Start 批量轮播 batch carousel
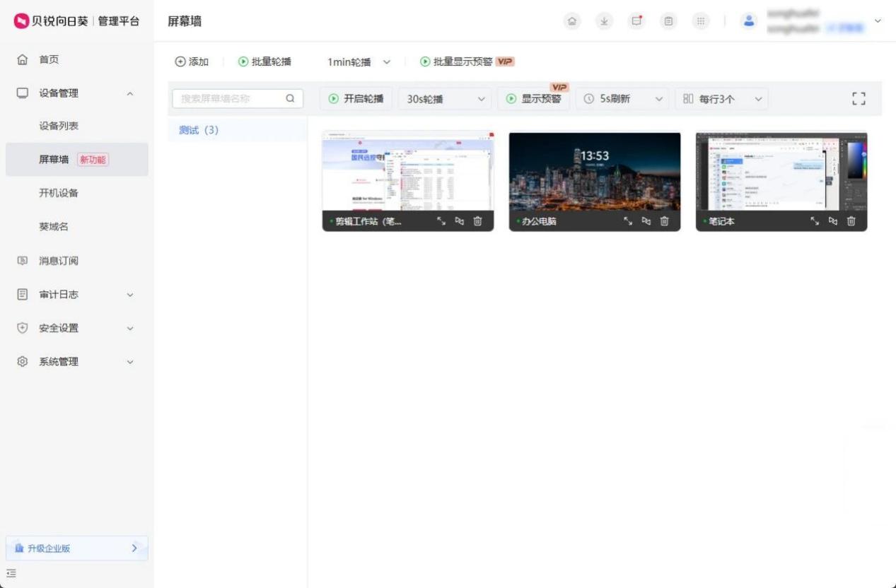 point(264,62)
